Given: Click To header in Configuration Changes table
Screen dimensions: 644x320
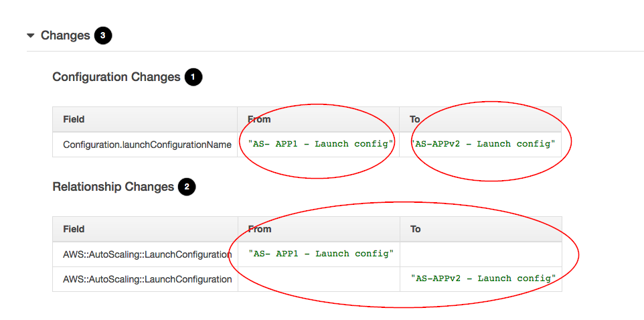Looking at the screenshot, I should [x=415, y=119].
